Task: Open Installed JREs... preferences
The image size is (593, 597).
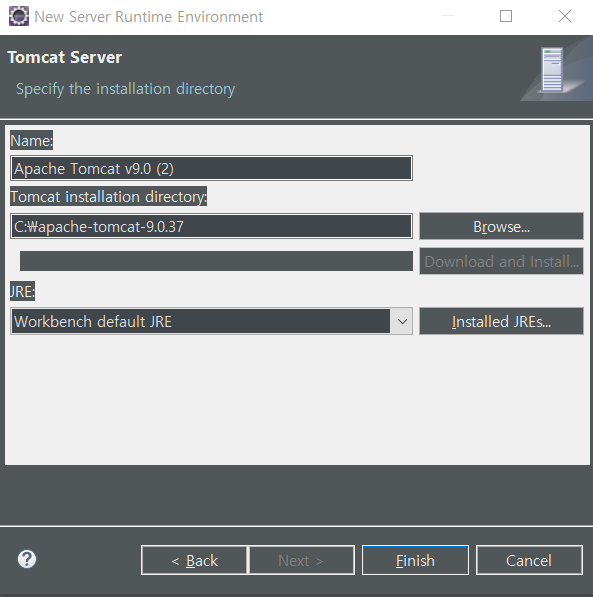Action: [501, 322]
